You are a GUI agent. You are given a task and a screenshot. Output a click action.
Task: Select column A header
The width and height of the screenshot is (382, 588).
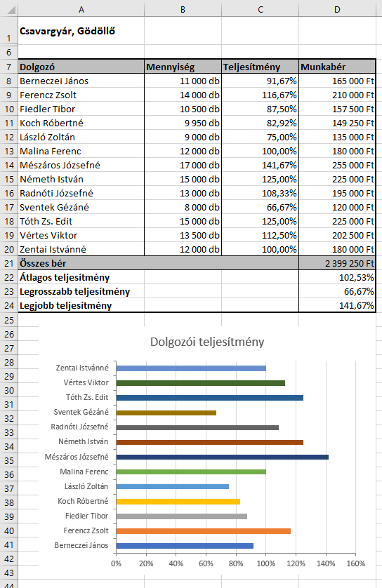tap(81, 9)
